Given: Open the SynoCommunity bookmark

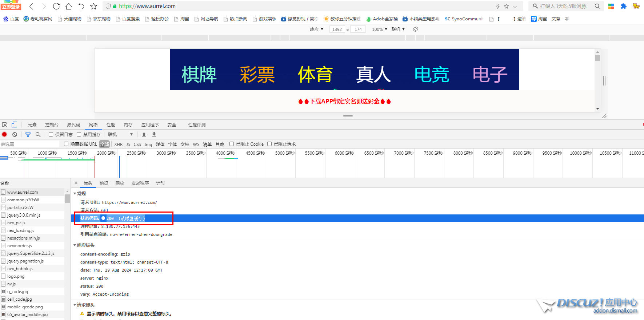Looking at the screenshot, I should [x=464, y=19].
